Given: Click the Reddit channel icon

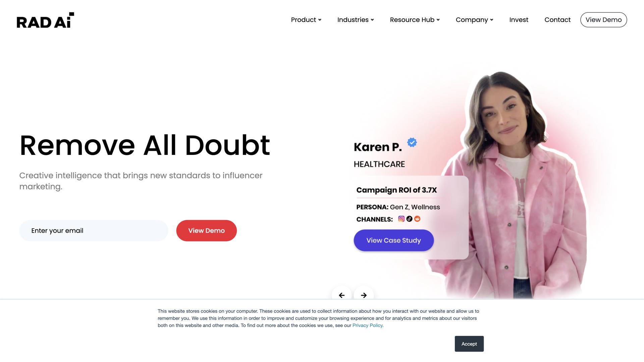Looking at the screenshot, I should point(417,219).
